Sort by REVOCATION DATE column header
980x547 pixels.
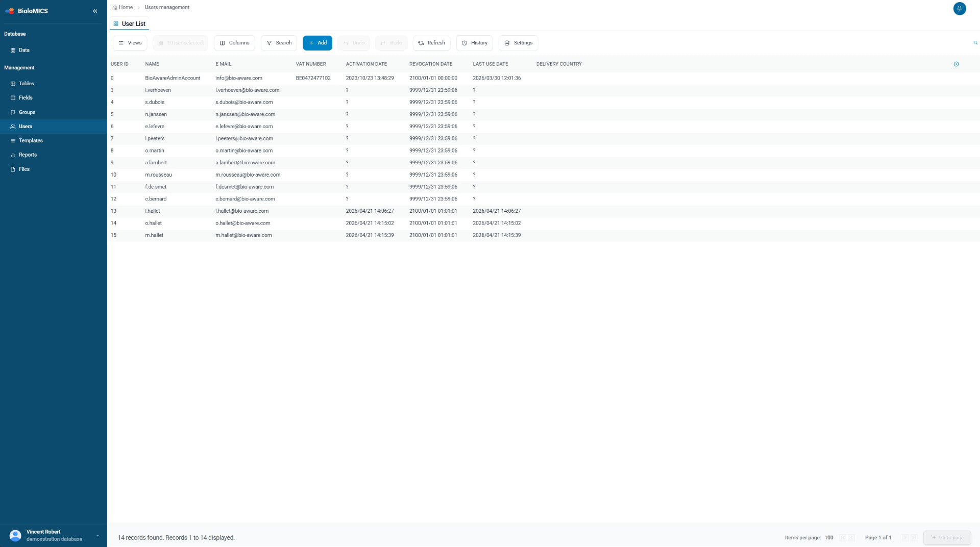click(x=431, y=64)
